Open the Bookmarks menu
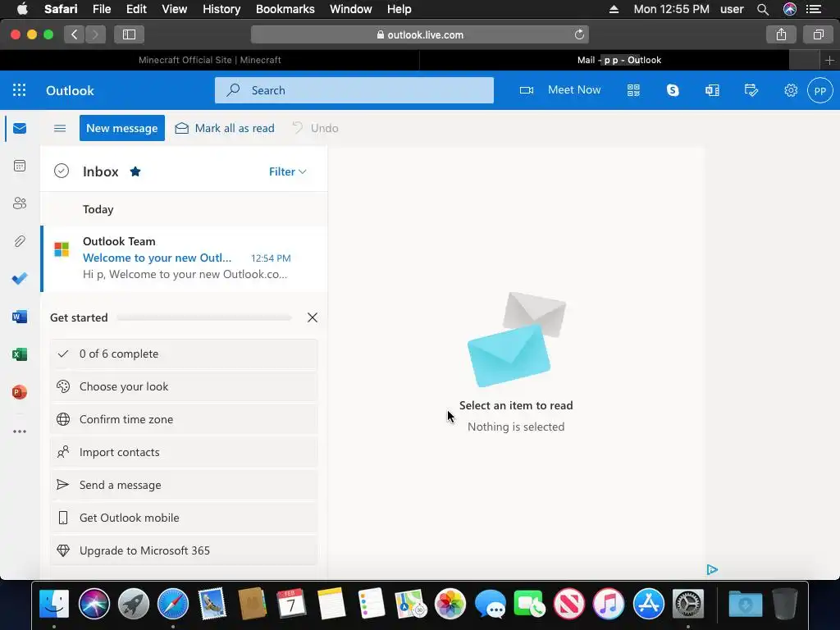 (x=285, y=9)
